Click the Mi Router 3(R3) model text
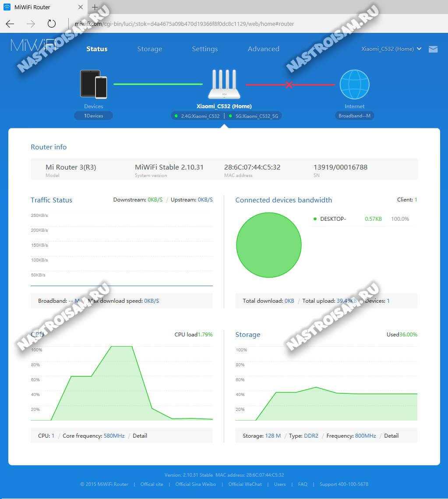This screenshot has height=499, width=448. pos(71,167)
